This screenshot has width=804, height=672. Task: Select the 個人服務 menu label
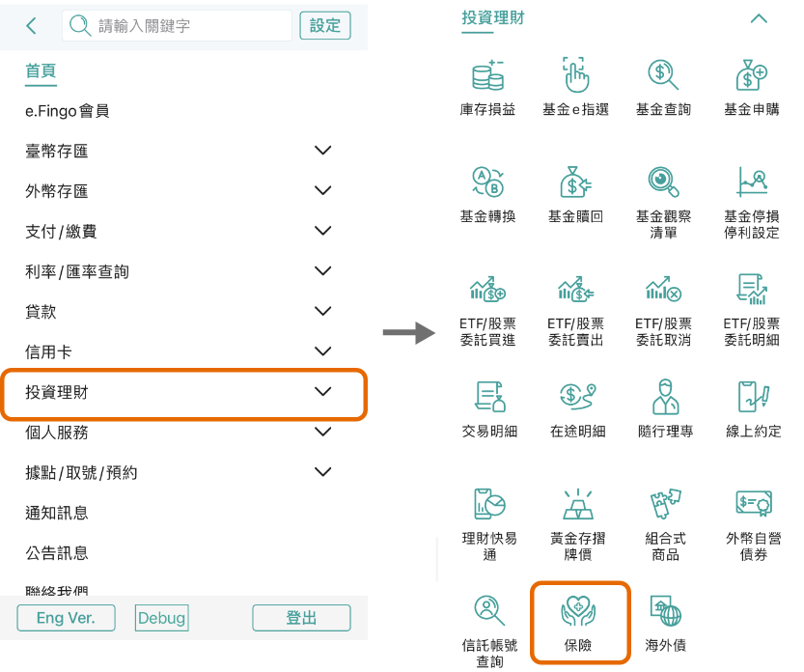click(56, 432)
